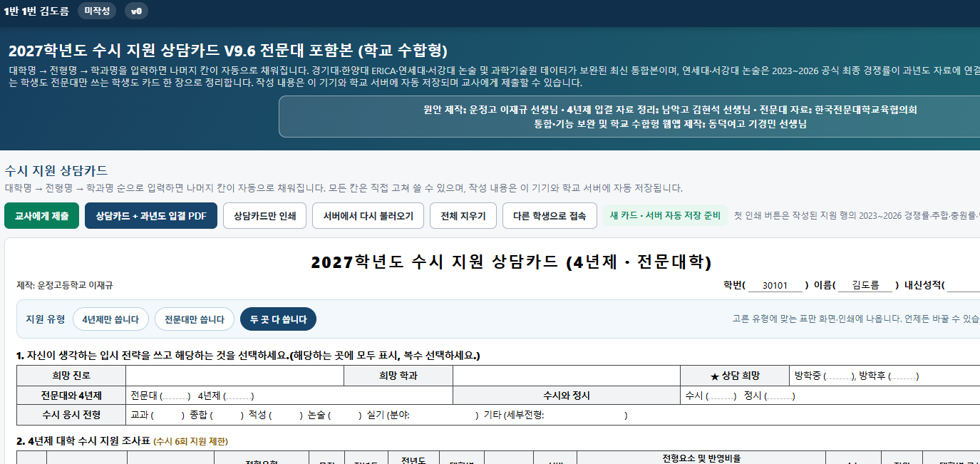Click the empty 희망 진로 cell
980x464 pixels.
(234, 376)
